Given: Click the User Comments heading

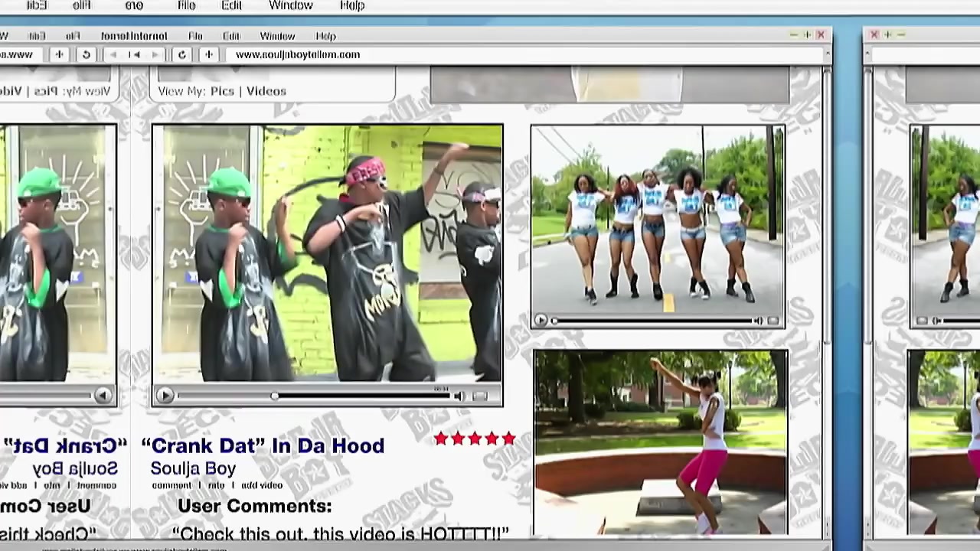Looking at the screenshot, I should click(x=254, y=506).
